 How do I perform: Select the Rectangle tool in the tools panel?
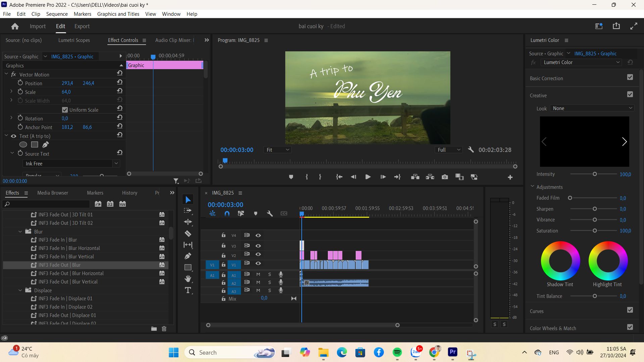[188, 267]
